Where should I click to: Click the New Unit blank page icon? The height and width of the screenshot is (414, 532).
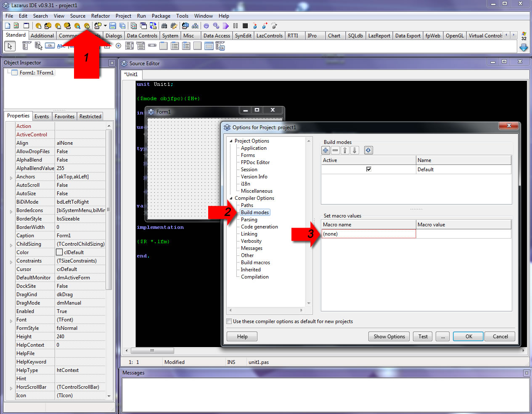[x=8, y=26]
